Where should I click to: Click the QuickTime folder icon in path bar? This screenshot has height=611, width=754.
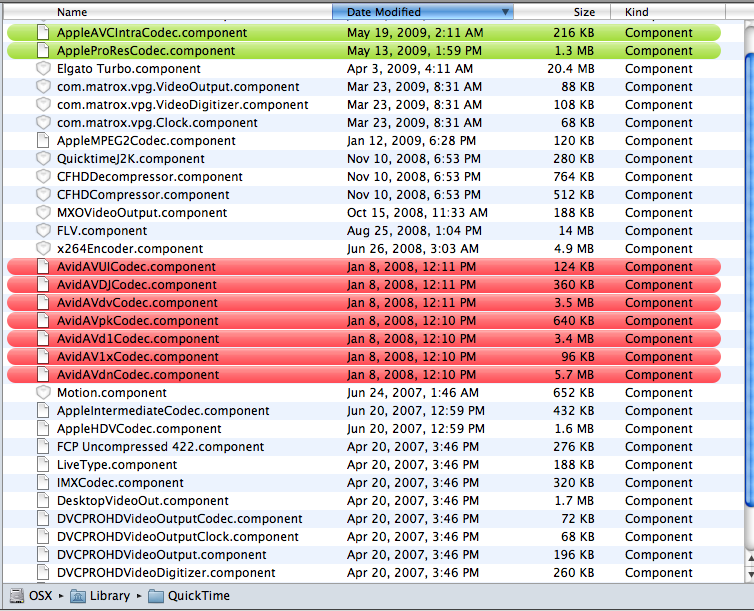pyautogui.click(x=156, y=596)
